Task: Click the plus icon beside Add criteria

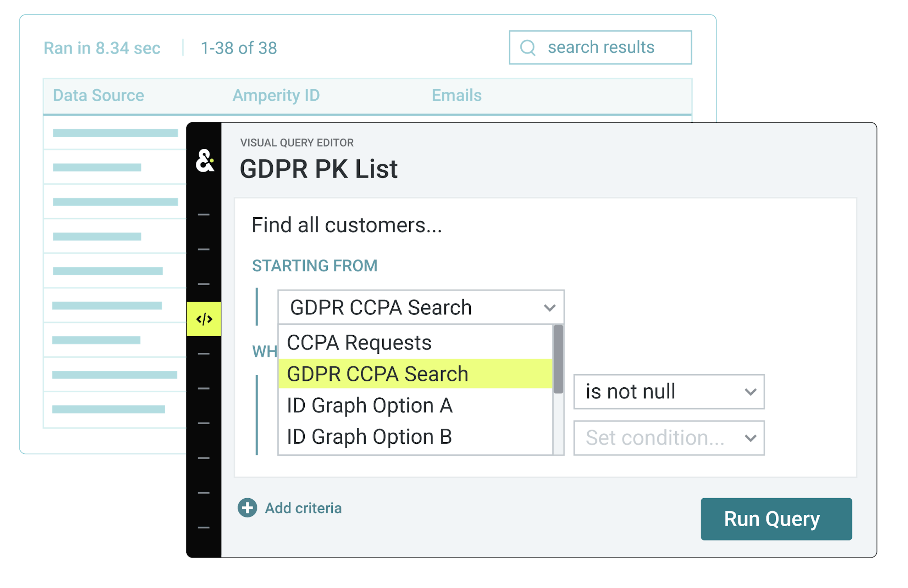Action: click(247, 508)
